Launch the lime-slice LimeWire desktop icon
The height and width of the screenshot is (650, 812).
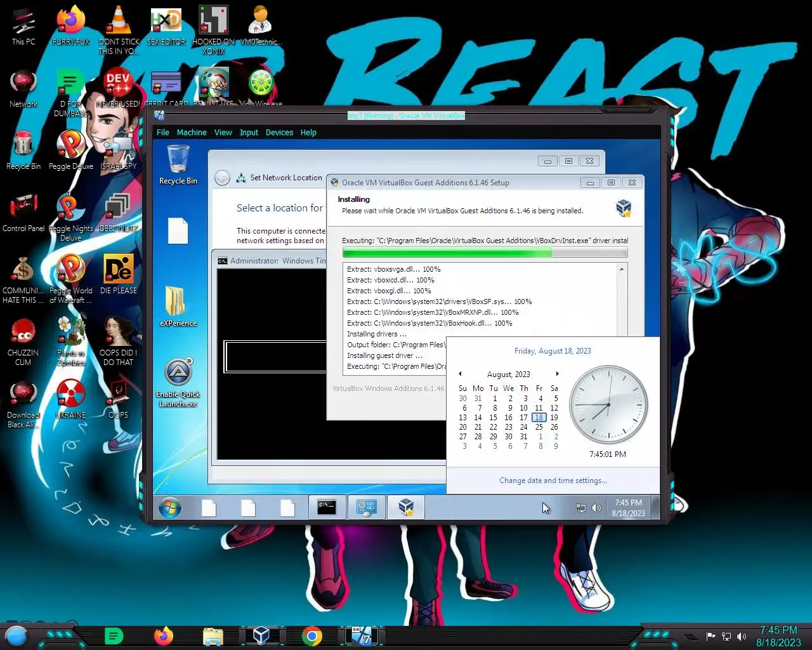click(x=261, y=88)
